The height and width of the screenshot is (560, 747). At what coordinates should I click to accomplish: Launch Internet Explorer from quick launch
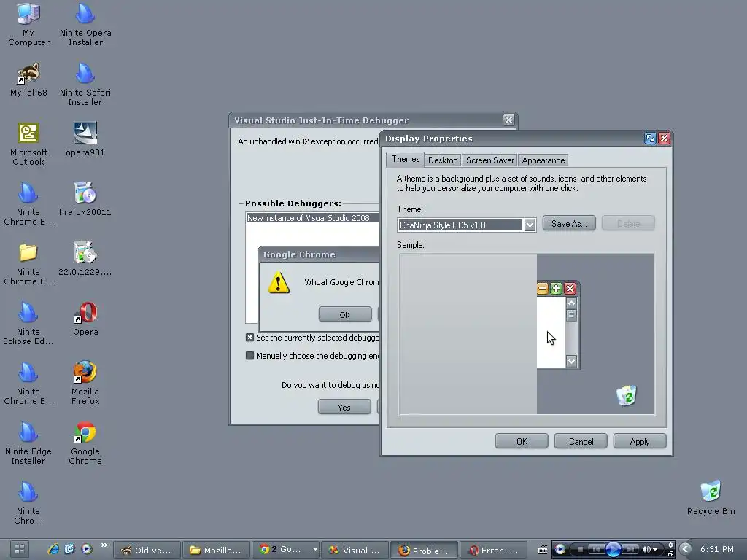click(x=53, y=549)
